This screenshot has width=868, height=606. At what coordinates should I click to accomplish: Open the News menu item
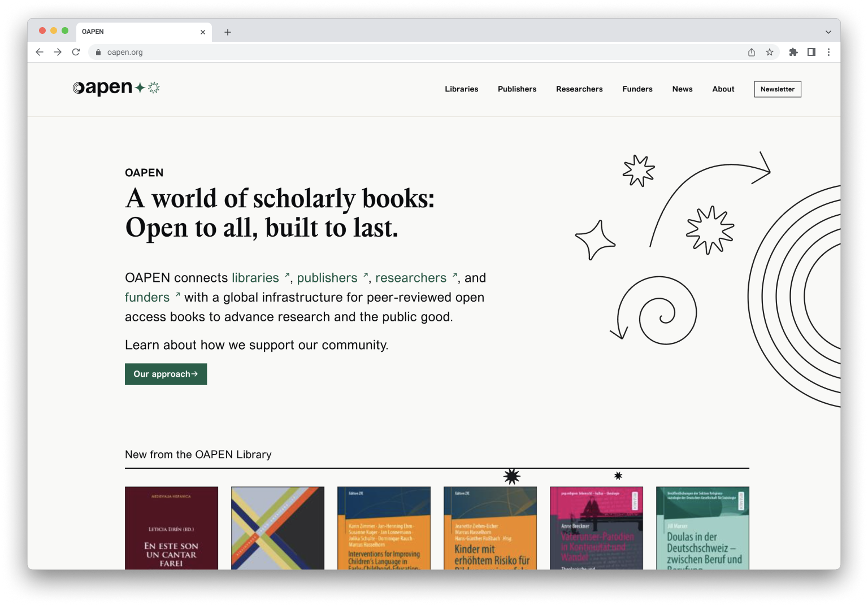(682, 89)
